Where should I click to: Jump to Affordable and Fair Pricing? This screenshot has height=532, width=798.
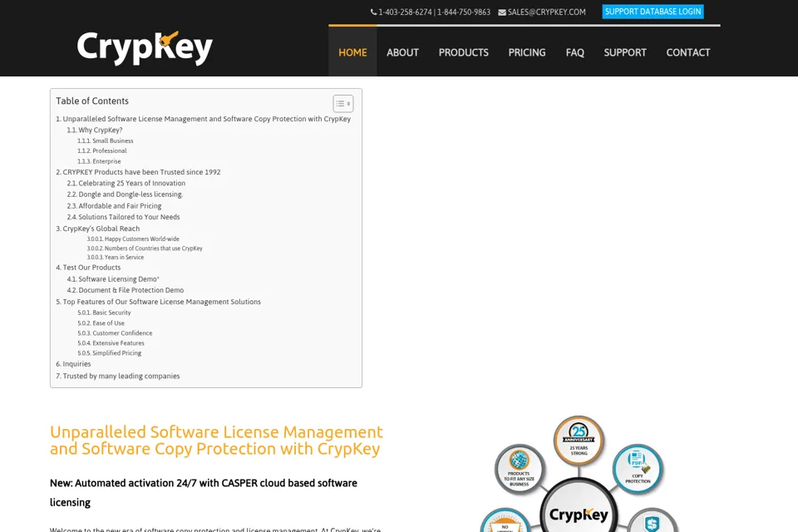tap(114, 205)
